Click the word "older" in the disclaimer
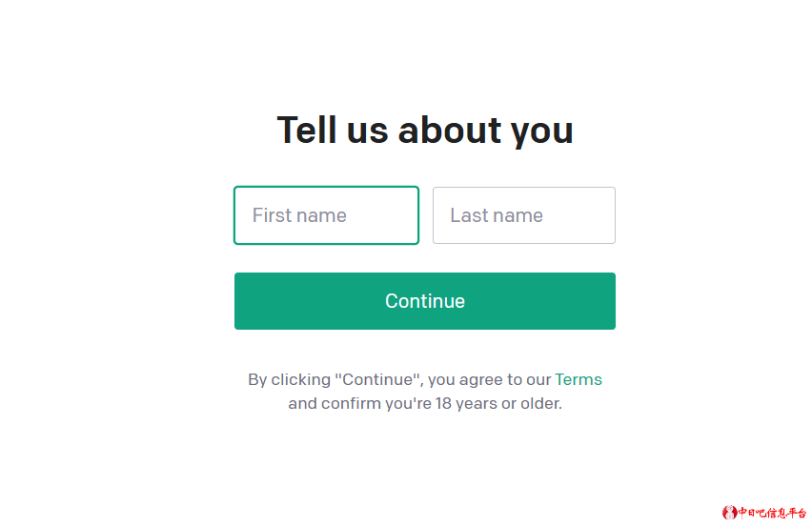The image size is (812, 526). 540,403
